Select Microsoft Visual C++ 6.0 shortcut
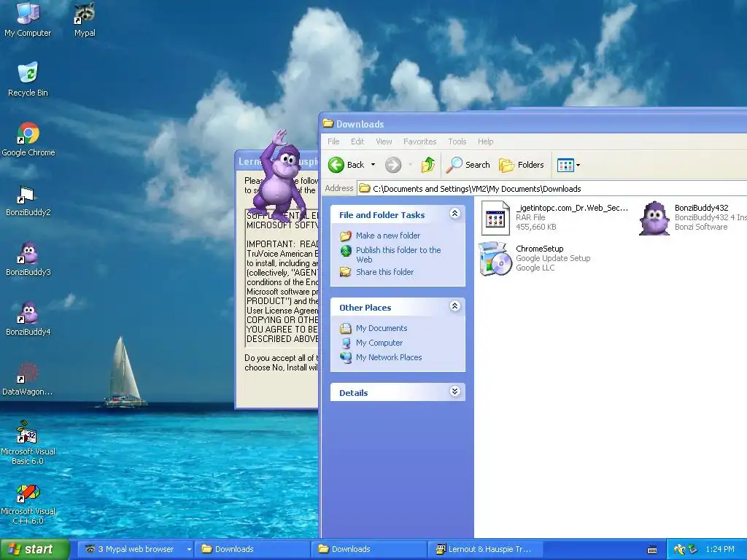 pyautogui.click(x=28, y=504)
